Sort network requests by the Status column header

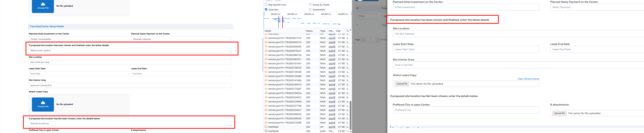click(x=312, y=31)
